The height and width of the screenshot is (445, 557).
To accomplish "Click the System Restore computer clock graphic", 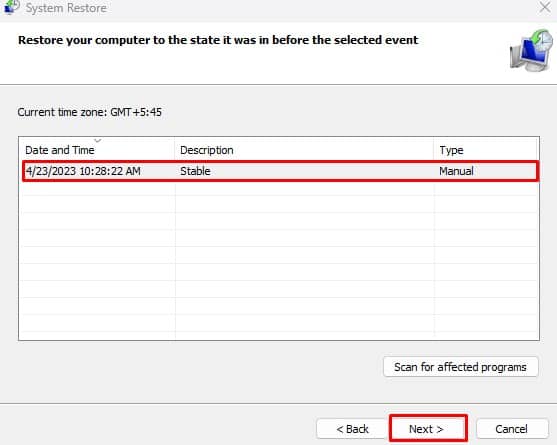I will coord(531,50).
